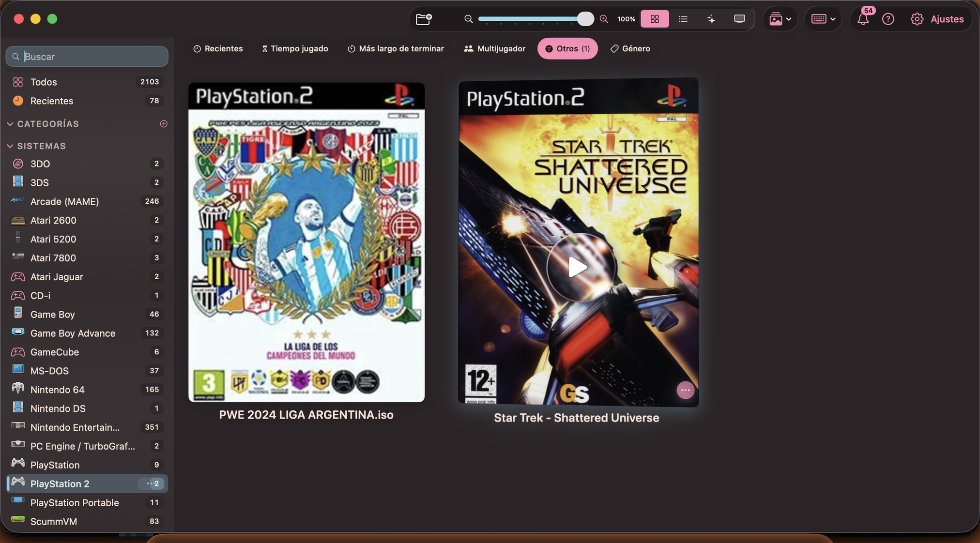This screenshot has width=980, height=543.
Task: Select Todos in the sidebar
Action: [x=87, y=82]
